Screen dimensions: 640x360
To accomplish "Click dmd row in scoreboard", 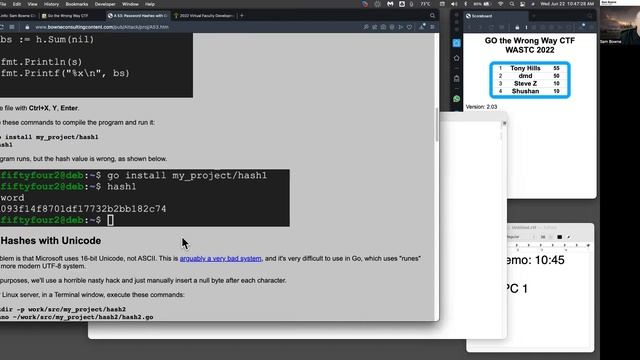I will tap(529, 76).
